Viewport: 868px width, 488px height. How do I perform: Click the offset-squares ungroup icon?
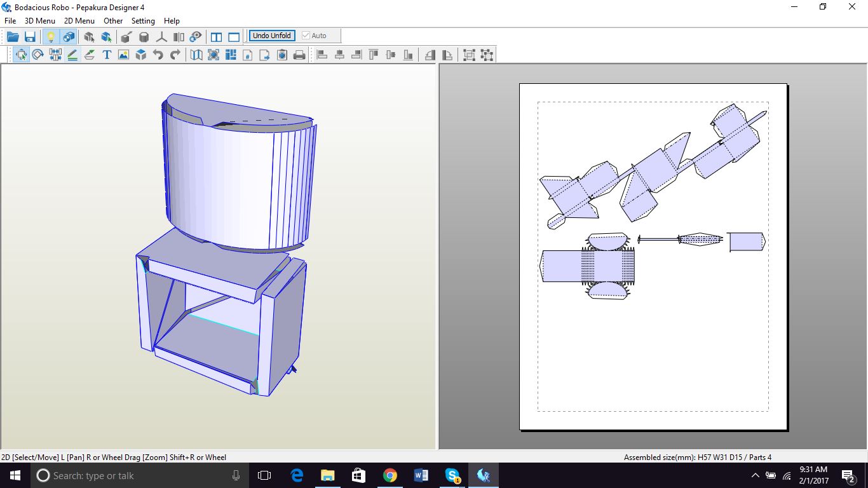point(487,55)
